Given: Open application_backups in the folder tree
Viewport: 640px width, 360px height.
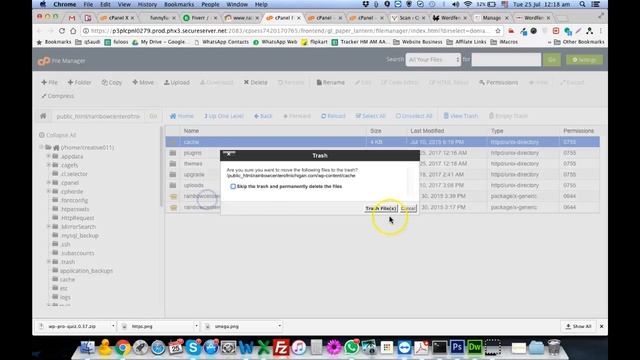Looking at the screenshot, I should [x=86, y=271].
